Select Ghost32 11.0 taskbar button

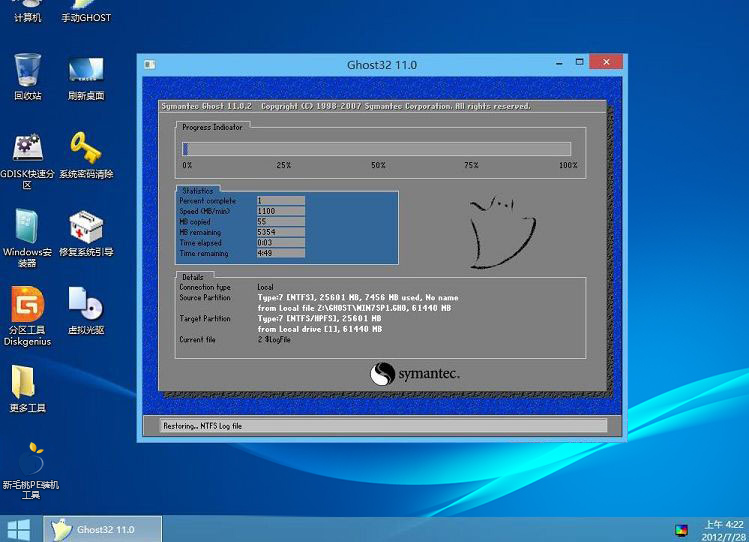(102, 529)
